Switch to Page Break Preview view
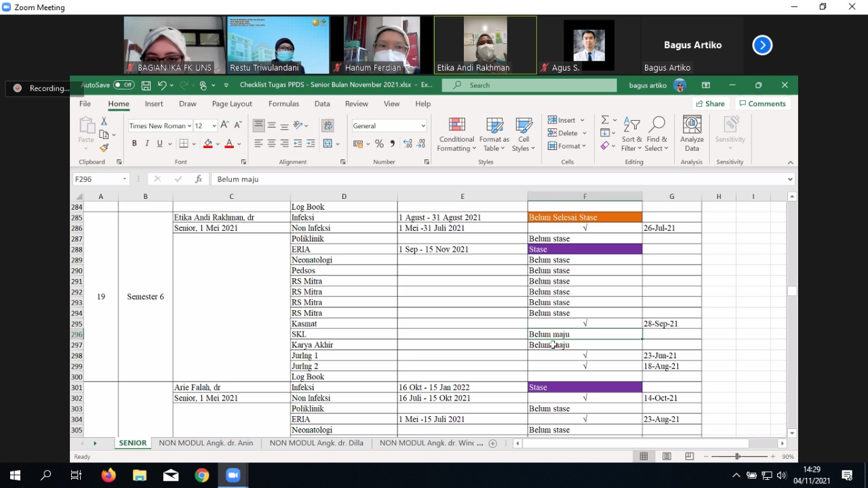Screen dimensions: 868x488 (x=690, y=456)
